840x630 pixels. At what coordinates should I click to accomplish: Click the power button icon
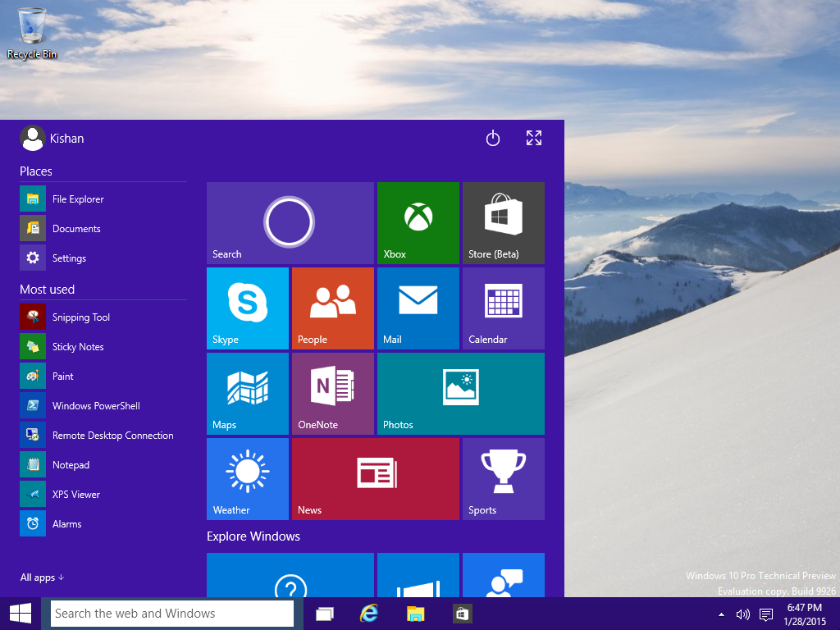click(493, 138)
